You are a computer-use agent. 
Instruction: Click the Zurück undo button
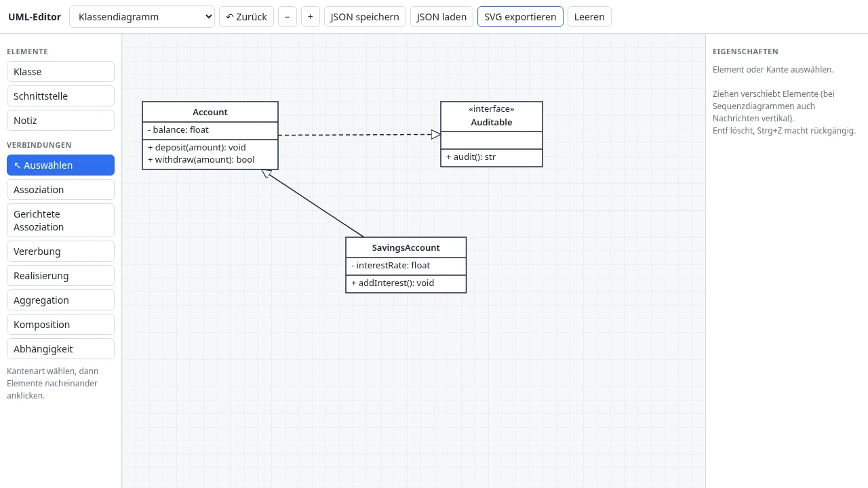click(246, 17)
